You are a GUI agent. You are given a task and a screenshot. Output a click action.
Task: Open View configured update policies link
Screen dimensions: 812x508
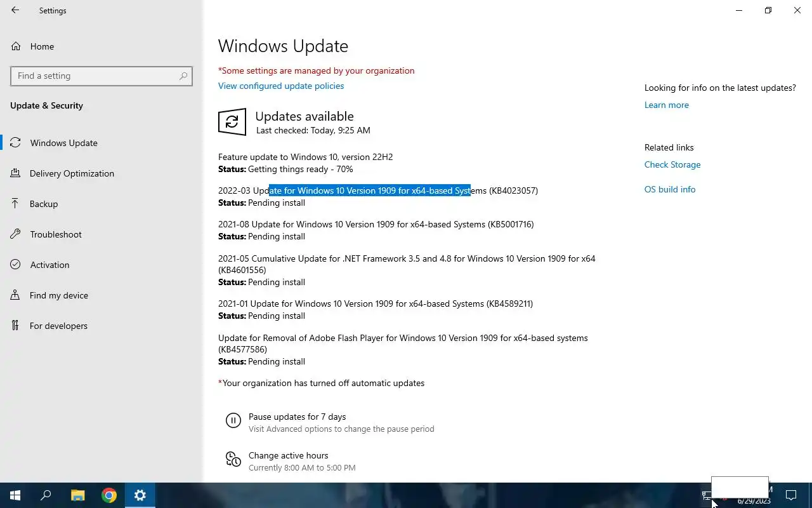(281, 86)
